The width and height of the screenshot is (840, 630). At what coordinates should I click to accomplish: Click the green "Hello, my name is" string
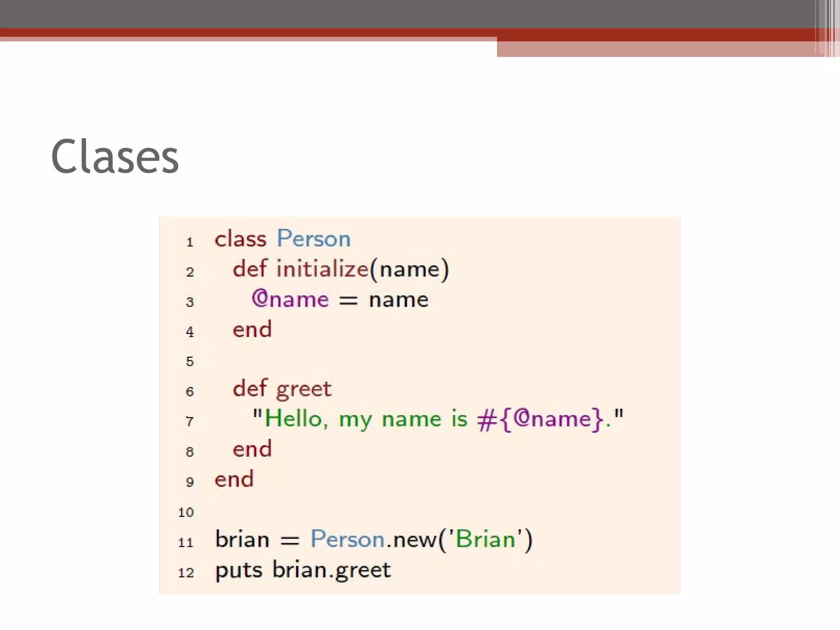366,419
